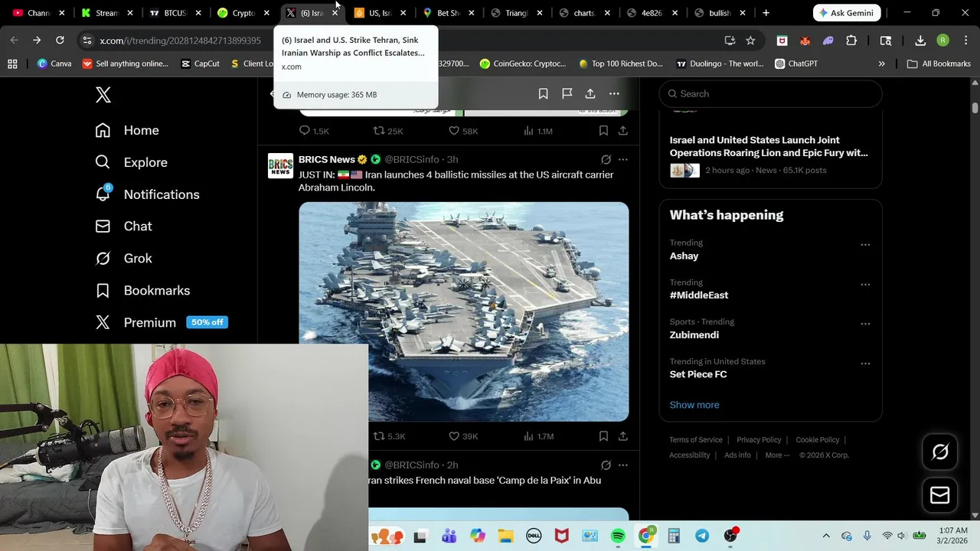Repost the aircraft carrier post, 5.3K reposts
This screenshot has width=980, height=551.
click(x=389, y=436)
